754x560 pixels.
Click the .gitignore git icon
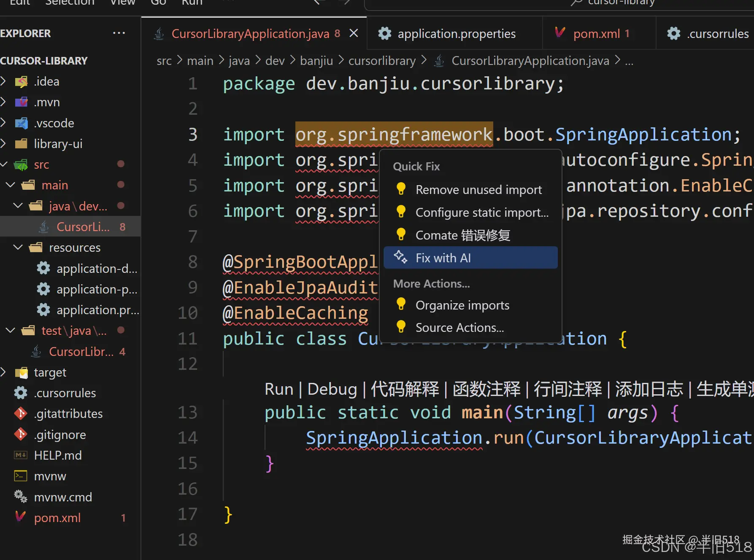click(21, 434)
